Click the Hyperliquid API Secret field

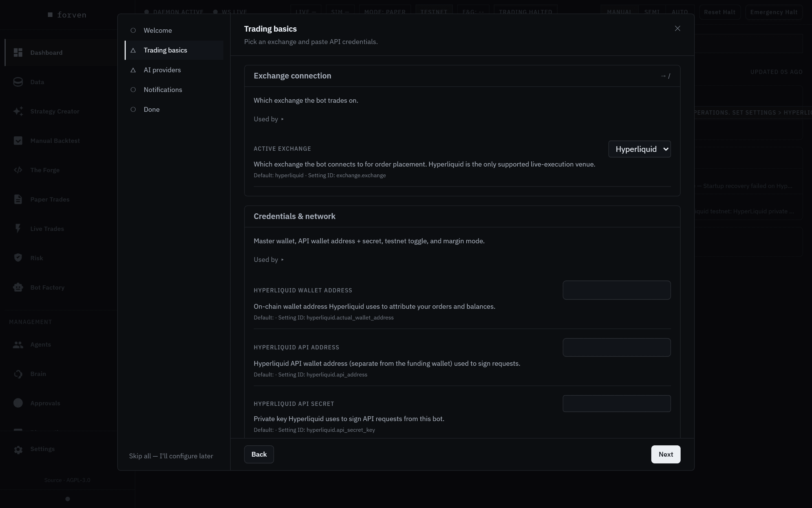[x=617, y=404]
